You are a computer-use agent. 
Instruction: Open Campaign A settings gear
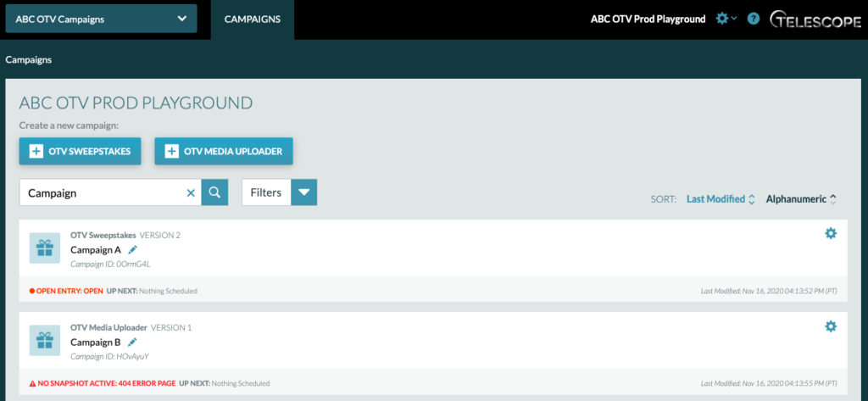tap(831, 234)
